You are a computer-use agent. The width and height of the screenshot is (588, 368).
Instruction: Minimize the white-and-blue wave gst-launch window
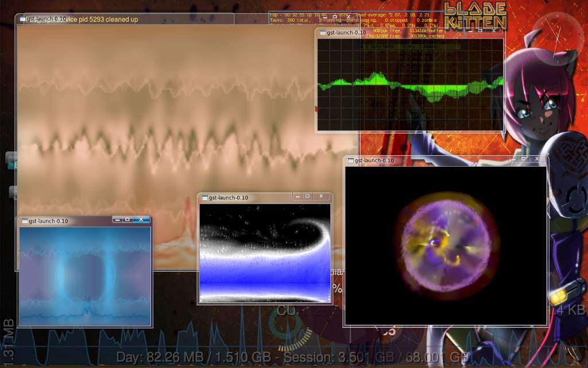point(298,196)
